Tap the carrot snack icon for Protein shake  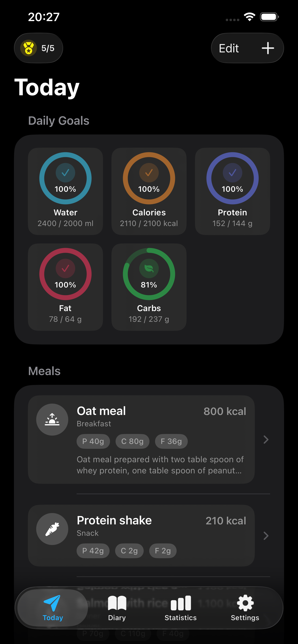[x=52, y=529]
